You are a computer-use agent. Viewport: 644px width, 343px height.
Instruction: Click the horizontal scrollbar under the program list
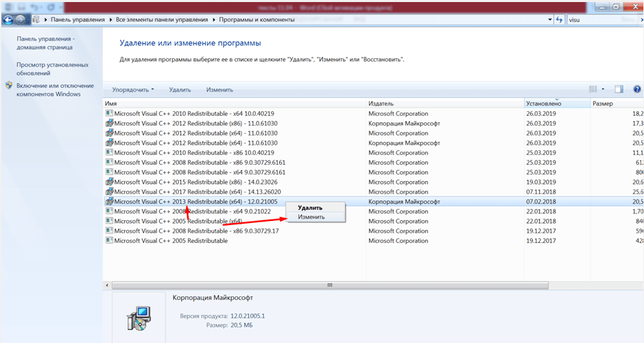[x=329, y=285]
